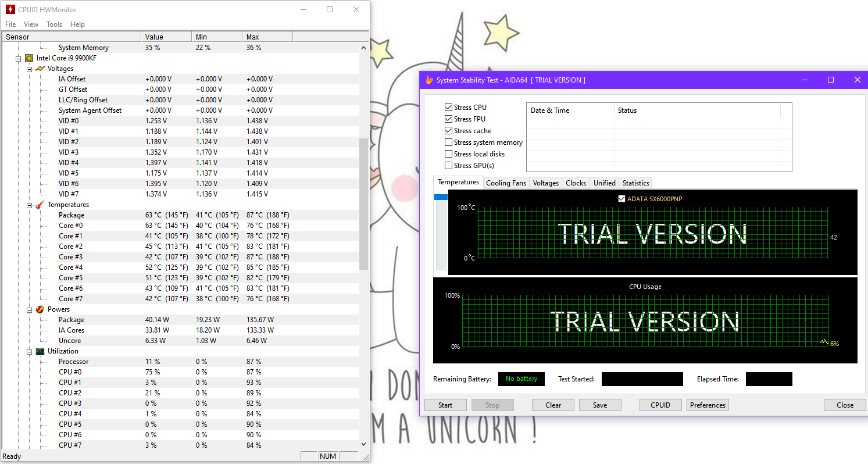Collapse the Temperatures tree node
Screen dimensions: 868x464
click(x=29, y=205)
